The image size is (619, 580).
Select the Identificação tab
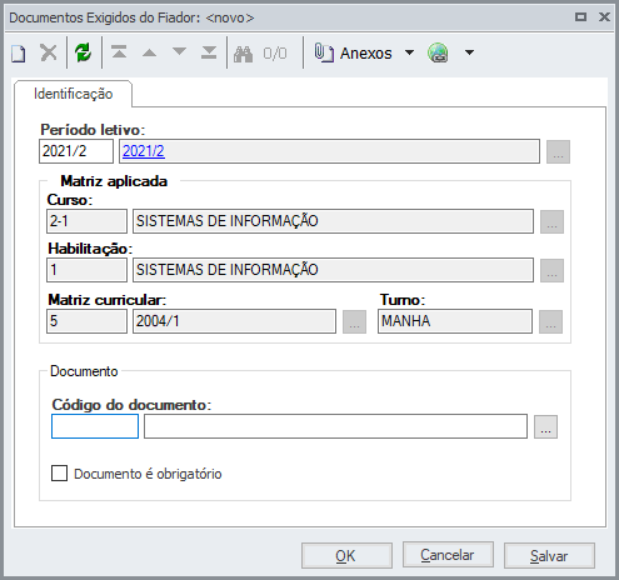coord(73,94)
